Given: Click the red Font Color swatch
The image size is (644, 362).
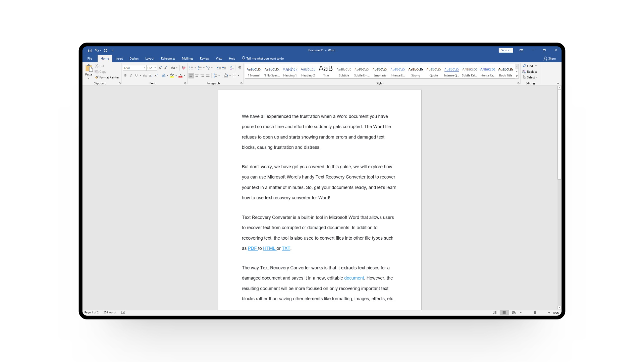Looking at the screenshot, I should [x=180, y=76].
